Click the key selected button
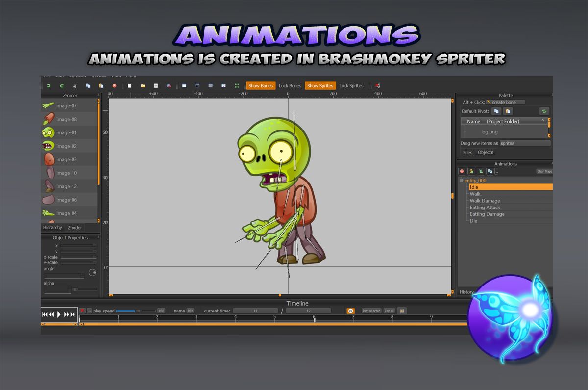Viewport: 588px width, 390px height. pos(371,311)
